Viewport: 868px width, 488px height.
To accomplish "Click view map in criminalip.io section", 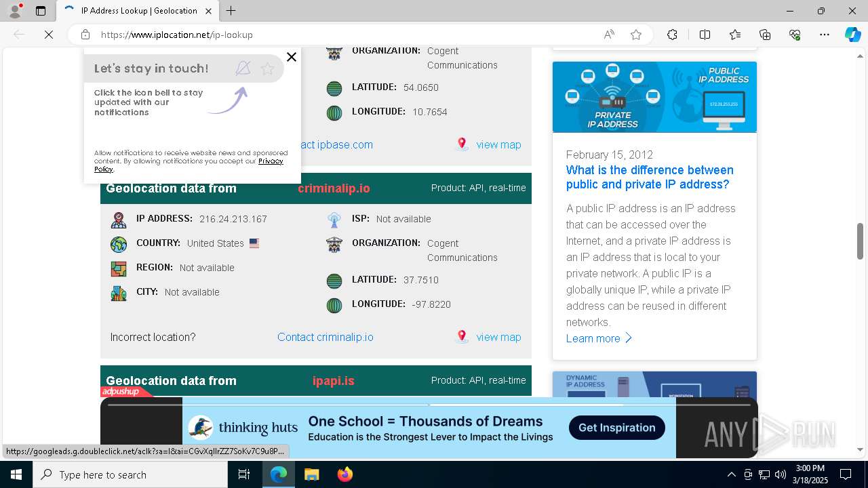I will pyautogui.click(x=498, y=337).
